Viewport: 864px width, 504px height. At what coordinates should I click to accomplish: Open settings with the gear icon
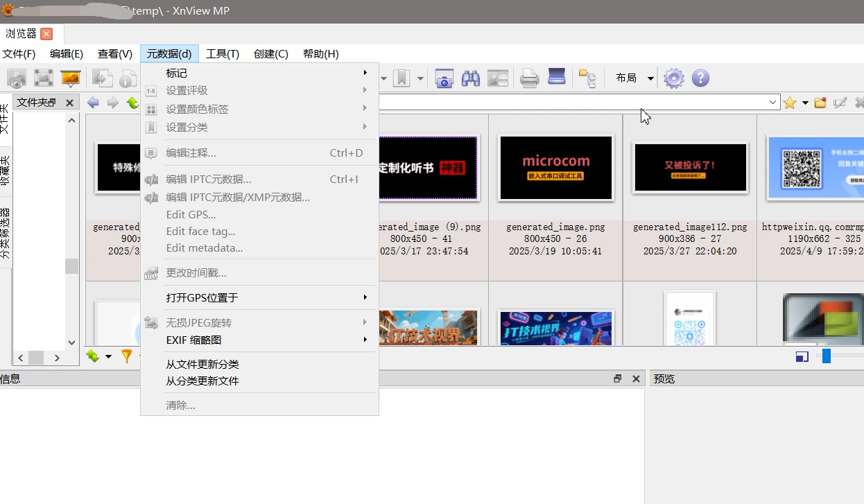[x=673, y=78]
